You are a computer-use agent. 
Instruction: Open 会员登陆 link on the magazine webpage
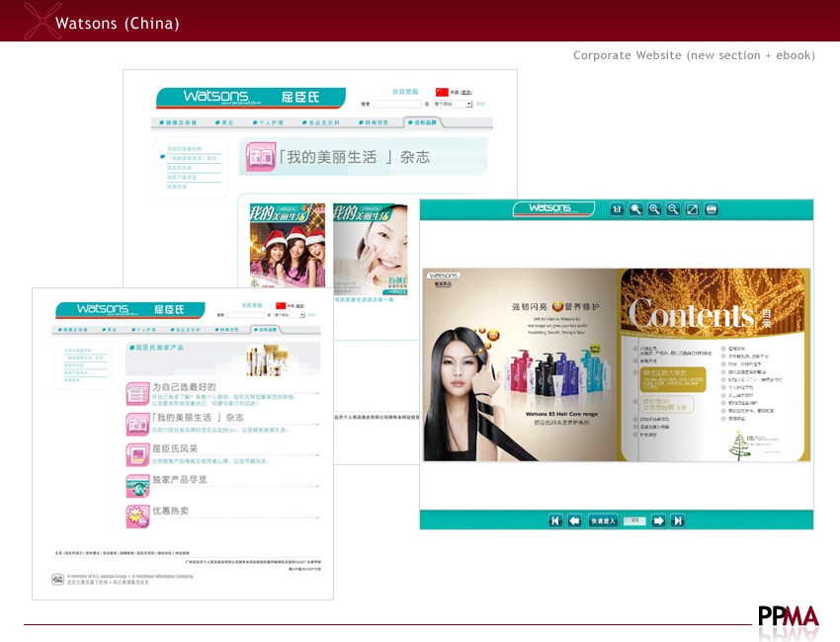coord(405,92)
